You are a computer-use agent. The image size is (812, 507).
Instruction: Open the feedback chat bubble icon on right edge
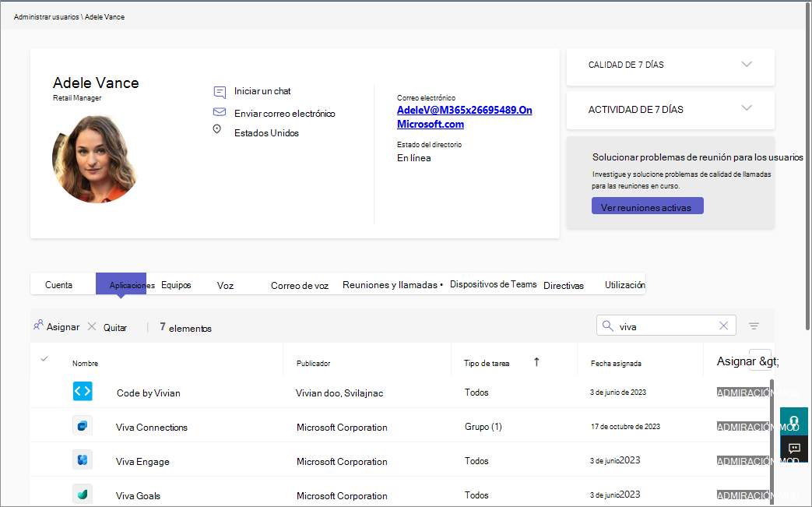[x=793, y=448]
